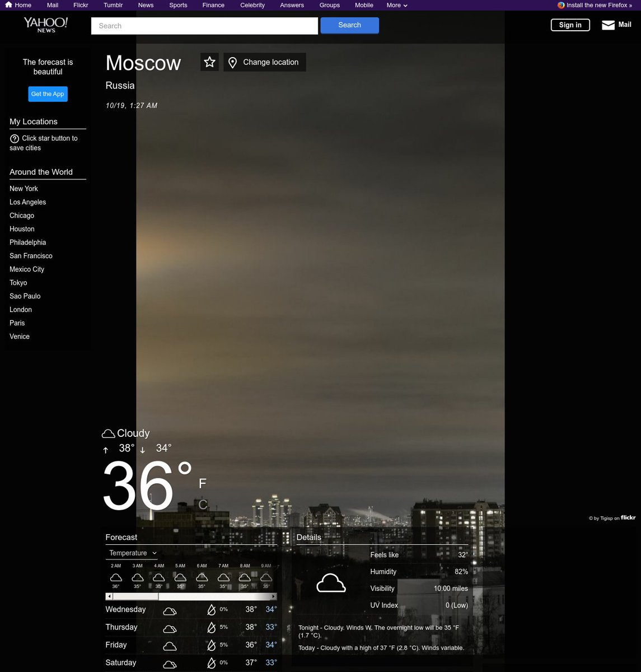Open Tumblr in the top navigation
Image resolution: width=641 pixels, height=672 pixels.
pyautogui.click(x=113, y=5)
